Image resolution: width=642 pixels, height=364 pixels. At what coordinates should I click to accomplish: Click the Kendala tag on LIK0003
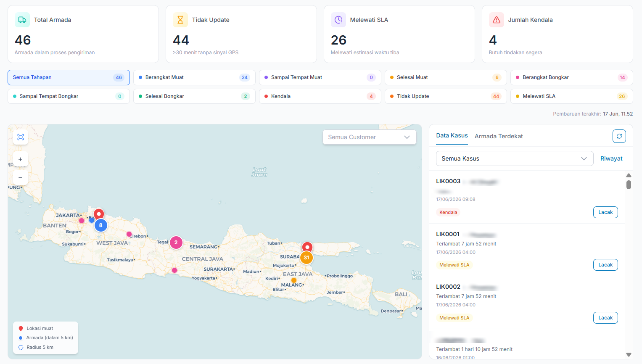pyautogui.click(x=448, y=212)
